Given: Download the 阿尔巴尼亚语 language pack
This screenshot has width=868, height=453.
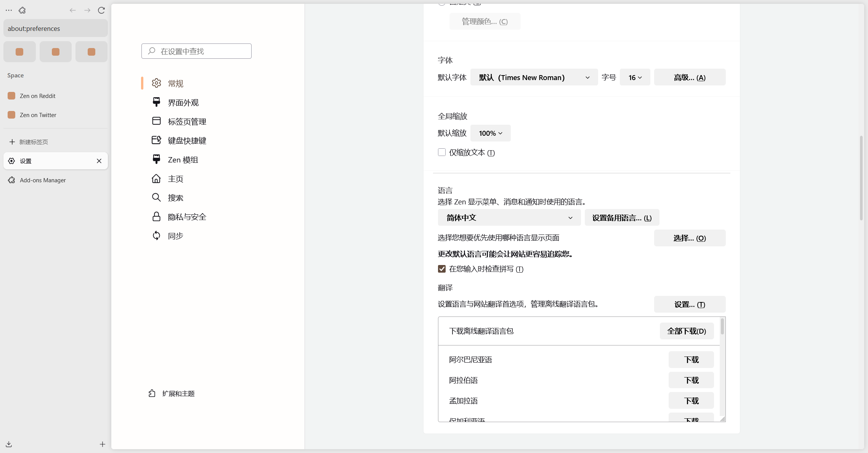Looking at the screenshot, I should 691,360.
